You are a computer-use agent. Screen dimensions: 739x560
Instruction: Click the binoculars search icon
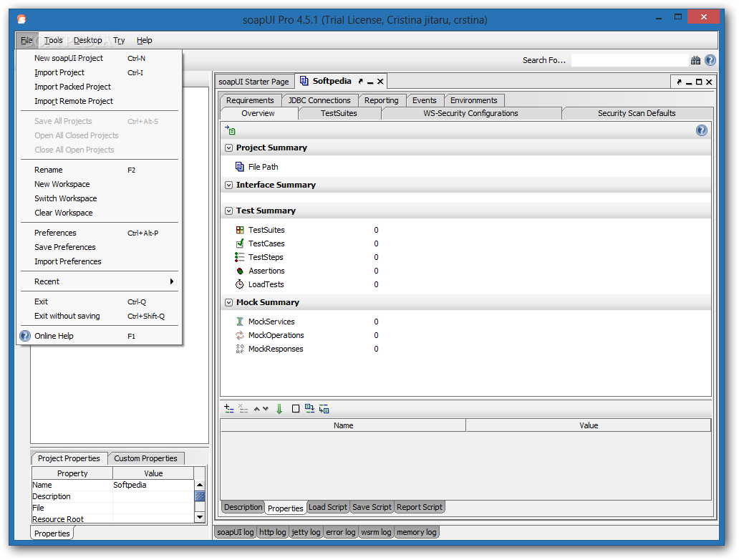click(x=695, y=60)
